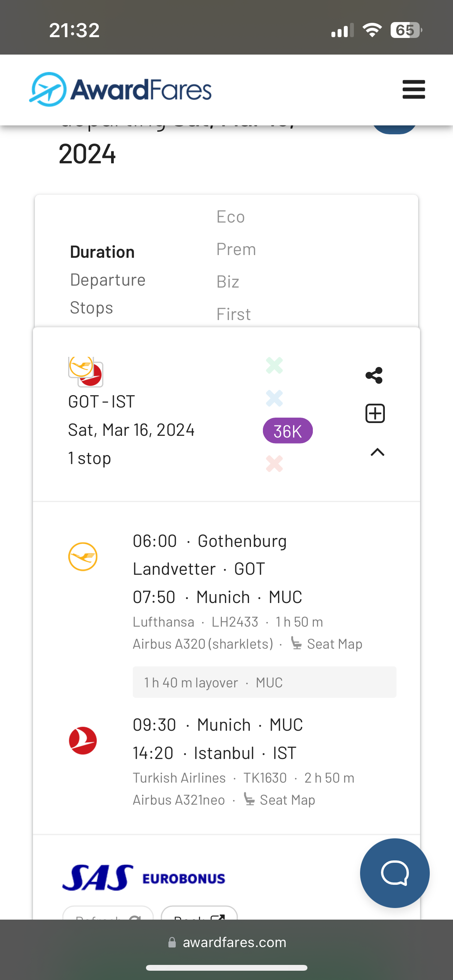Viewport: 453px width, 980px height.
Task: Click the Turkish Airlines logo on second segment
Action: 83,740
